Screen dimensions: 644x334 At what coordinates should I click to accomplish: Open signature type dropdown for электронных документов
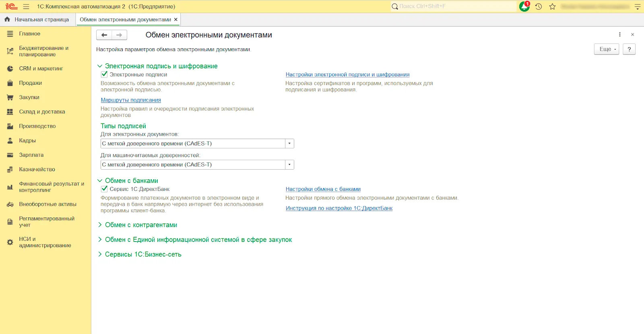point(289,143)
